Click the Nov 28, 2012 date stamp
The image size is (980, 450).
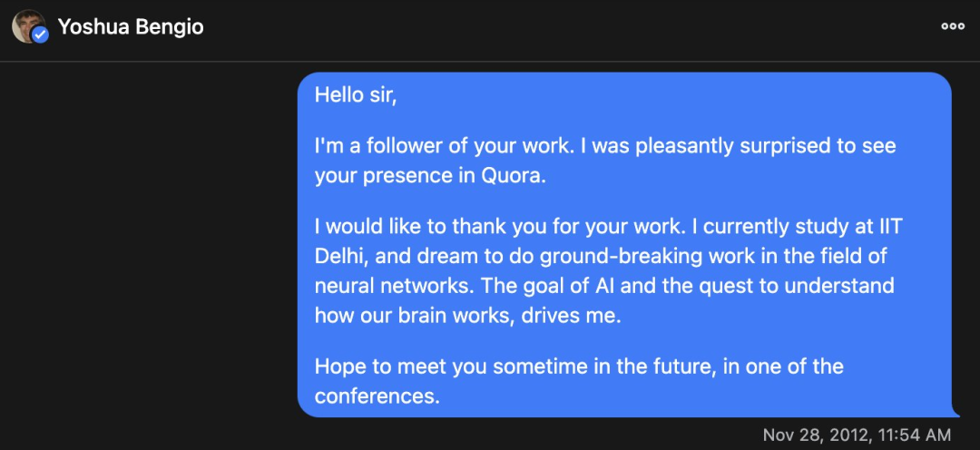[812, 435]
